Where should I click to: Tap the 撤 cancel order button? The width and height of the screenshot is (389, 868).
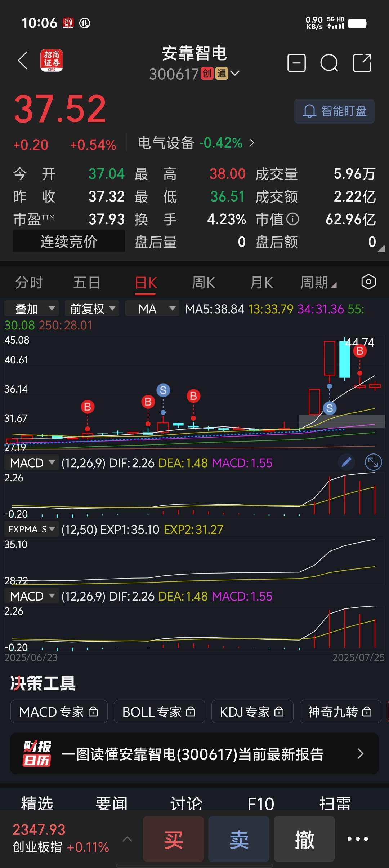pyautogui.click(x=304, y=839)
